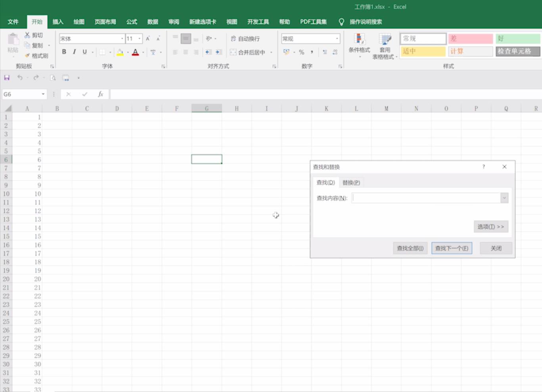
Task: Cut the selection with 剪切
Action: pyautogui.click(x=34, y=35)
